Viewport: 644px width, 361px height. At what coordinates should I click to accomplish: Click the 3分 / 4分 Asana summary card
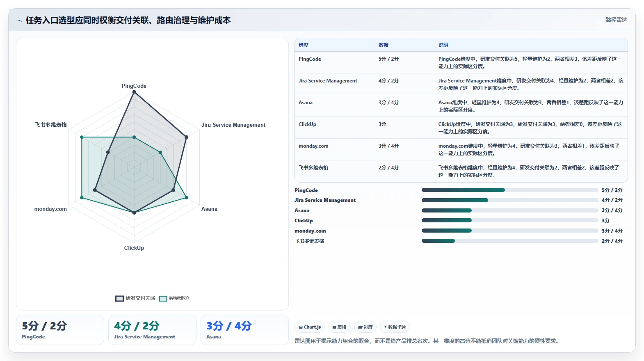244,330
